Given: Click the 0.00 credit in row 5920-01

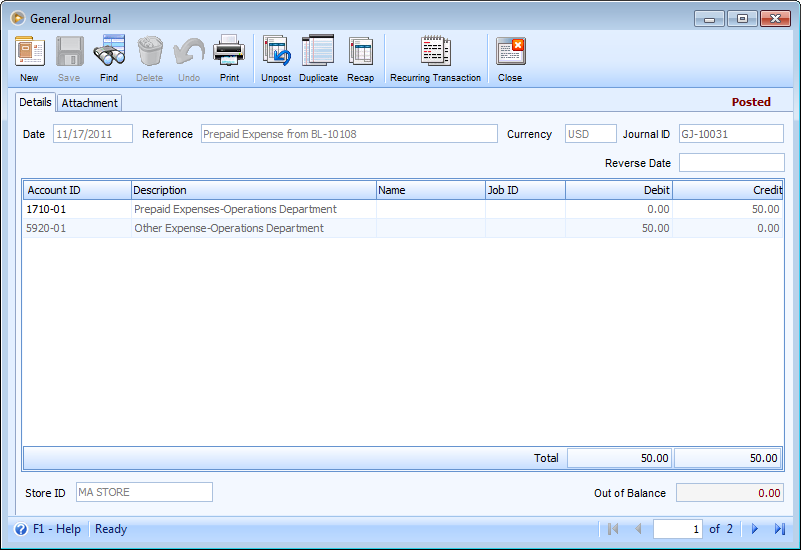Looking at the screenshot, I should (768, 228).
